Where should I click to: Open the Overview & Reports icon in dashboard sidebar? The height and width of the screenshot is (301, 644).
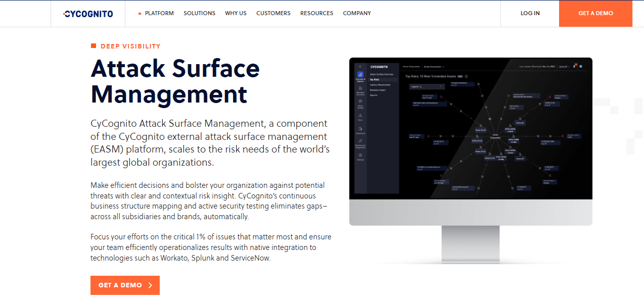tap(360, 75)
